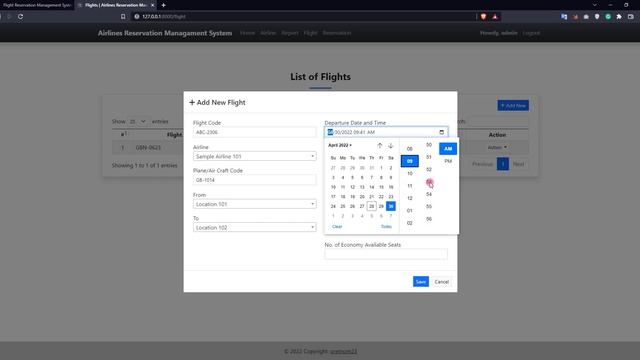Select minute 55 in time picker
This screenshot has width=640, height=360.
pos(429,207)
